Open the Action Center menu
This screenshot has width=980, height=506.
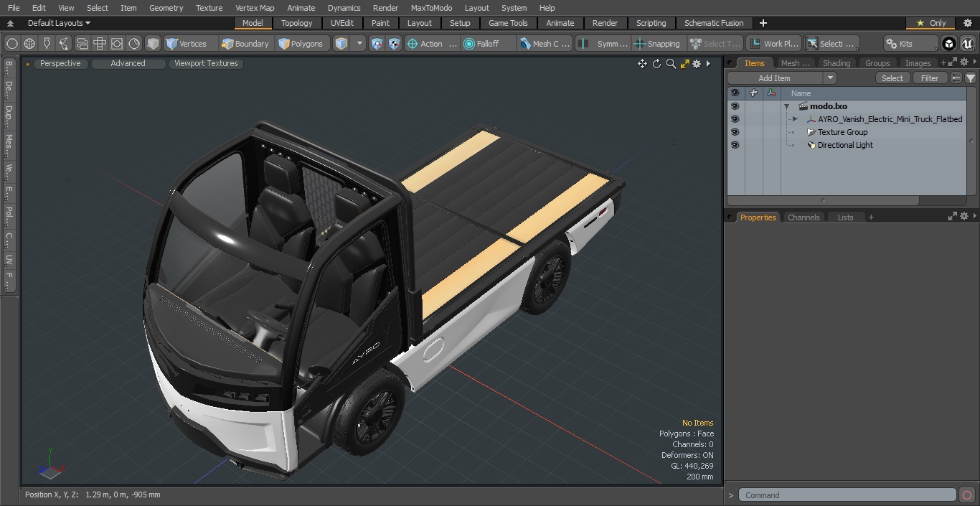pos(432,44)
